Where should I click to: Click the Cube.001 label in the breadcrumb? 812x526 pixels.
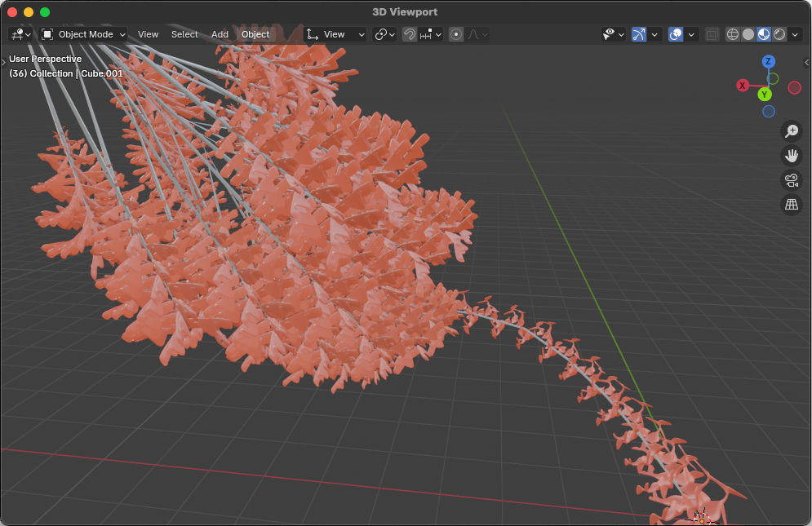point(102,73)
